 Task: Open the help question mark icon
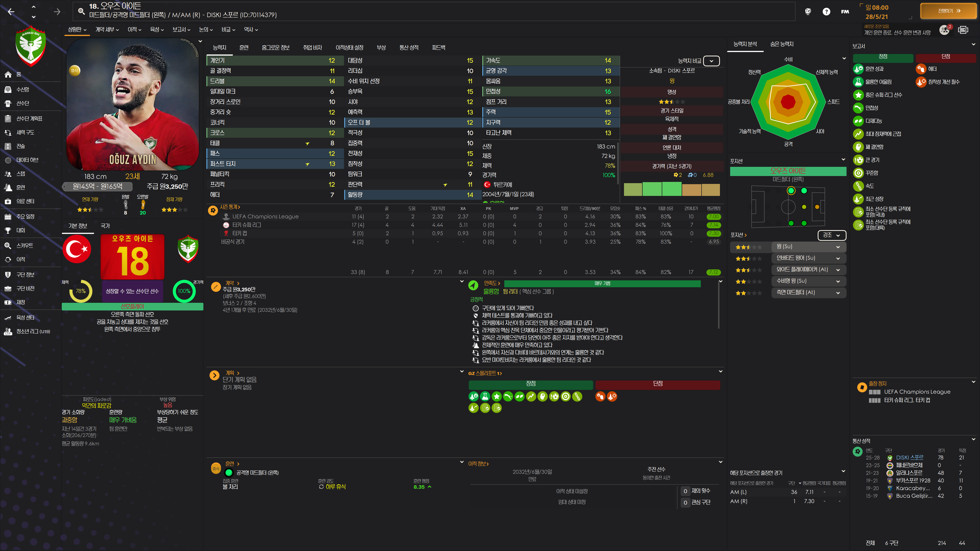click(x=826, y=12)
